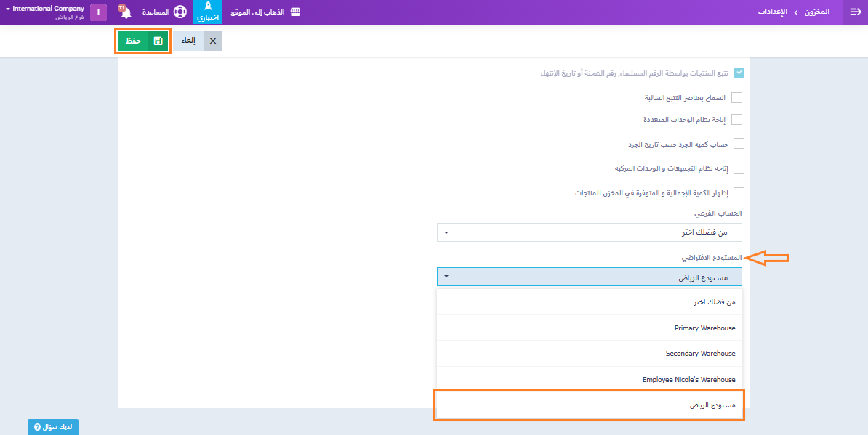Click the لديك سؤال help button
The height and width of the screenshot is (435, 868).
click(x=53, y=427)
